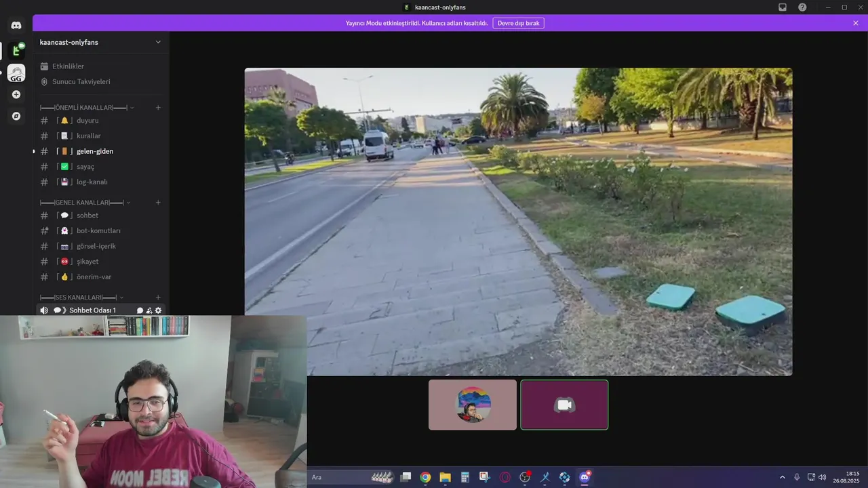Open Sohbet Odası 1 settings gear

(x=159, y=310)
